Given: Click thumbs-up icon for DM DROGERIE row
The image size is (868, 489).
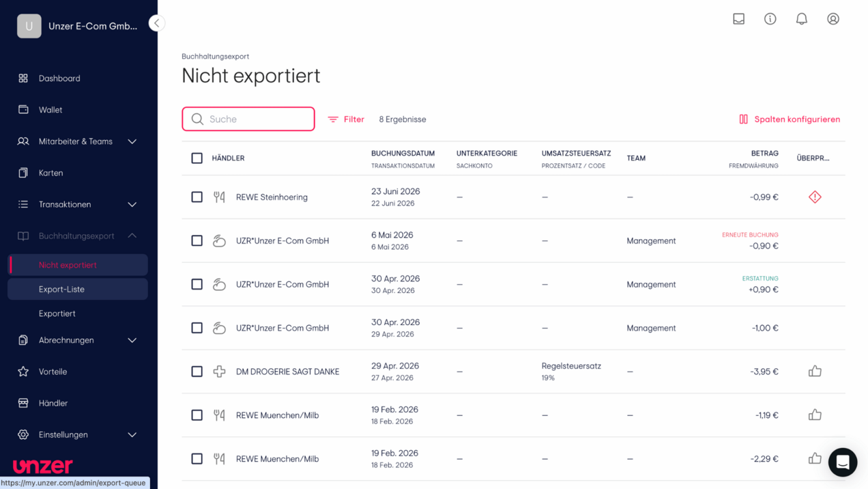Looking at the screenshot, I should [815, 371].
